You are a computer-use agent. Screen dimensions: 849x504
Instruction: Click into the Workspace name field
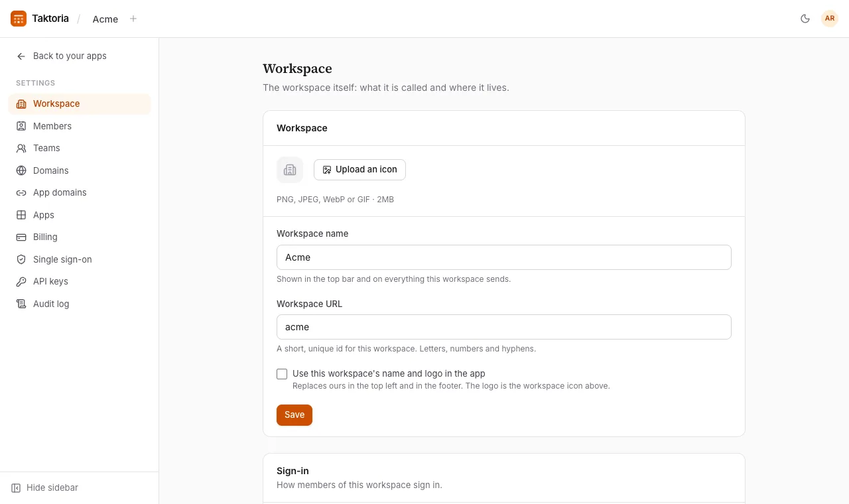[x=504, y=257]
